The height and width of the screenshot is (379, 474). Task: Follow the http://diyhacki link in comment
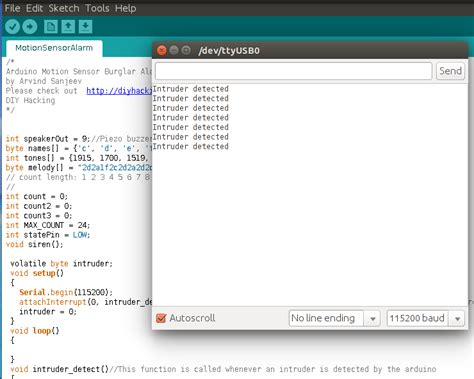pos(119,91)
